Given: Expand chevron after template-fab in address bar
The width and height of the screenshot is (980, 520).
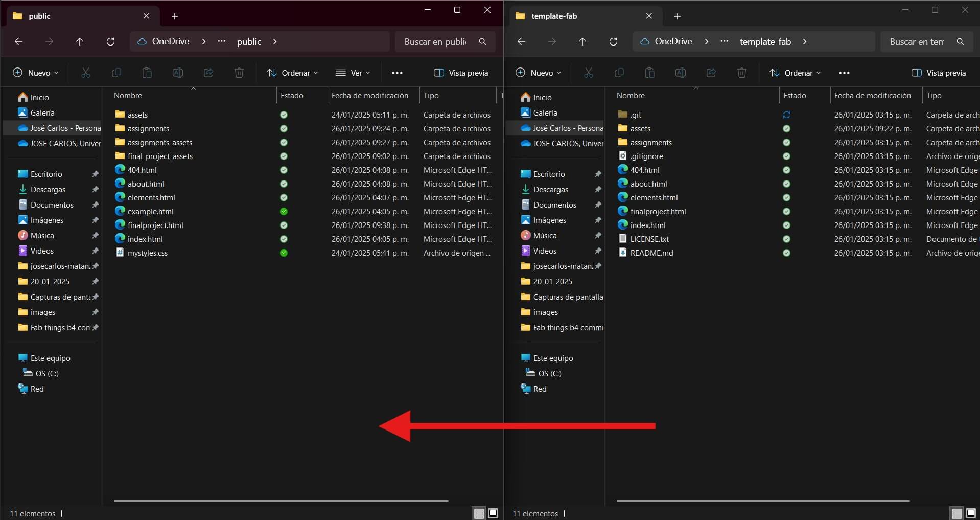Looking at the screenshot, I should click(x=805, y=41).
